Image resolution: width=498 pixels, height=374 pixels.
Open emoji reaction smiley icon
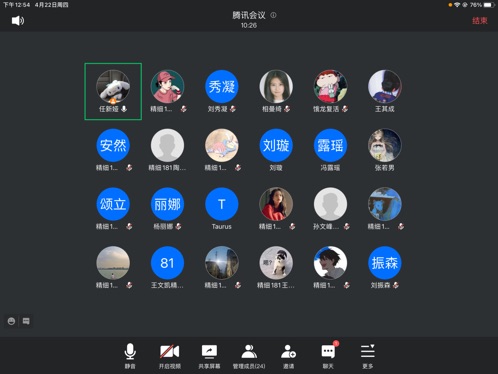11,321
